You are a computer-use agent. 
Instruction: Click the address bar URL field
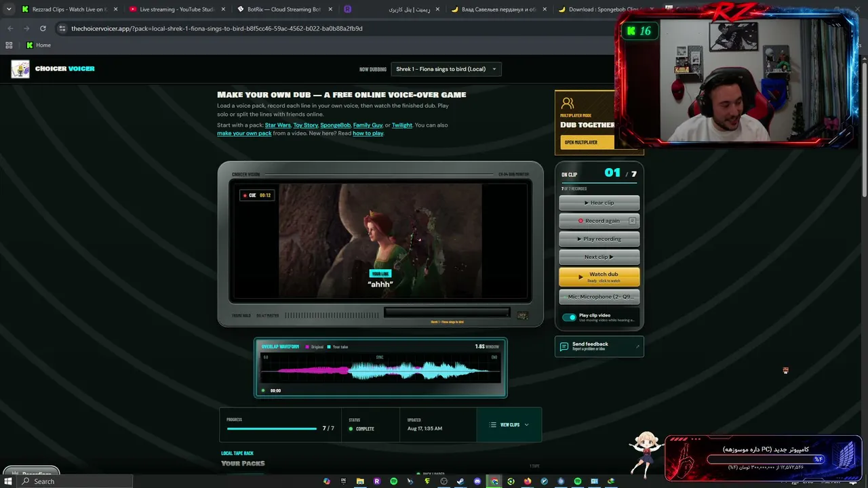point(336,28)
